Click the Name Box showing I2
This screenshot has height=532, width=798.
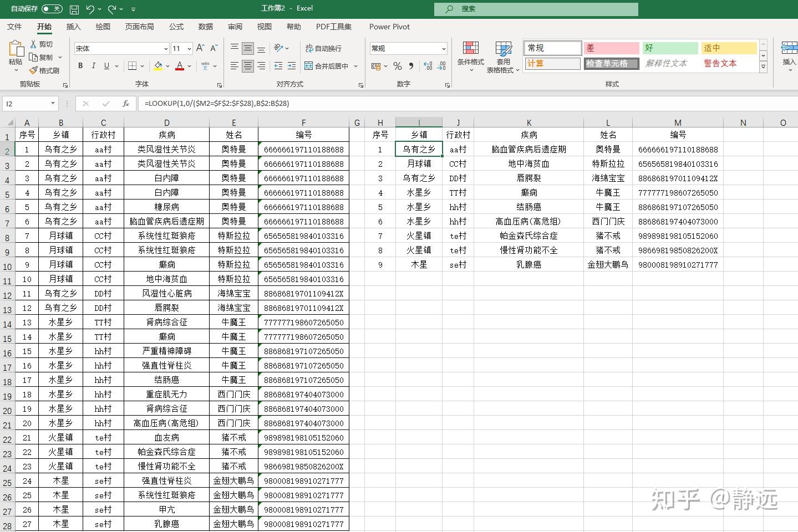30,104
